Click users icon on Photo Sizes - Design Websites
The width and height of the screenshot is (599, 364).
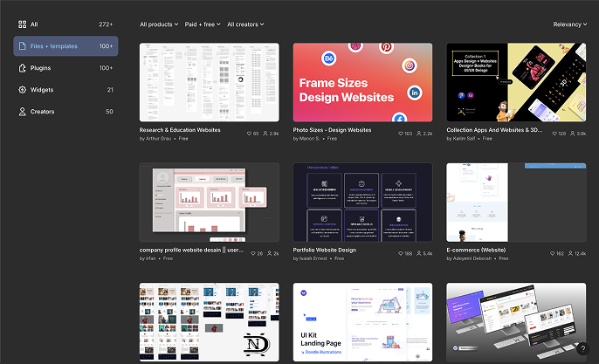coord(419,134)
